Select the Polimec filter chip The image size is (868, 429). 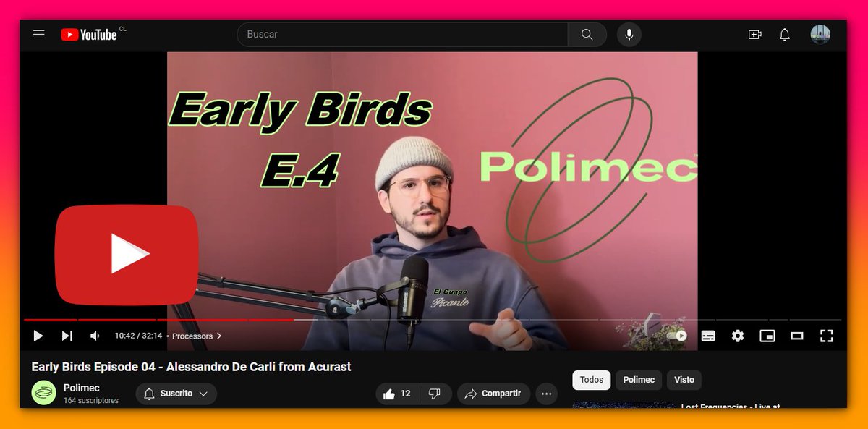[x=639, y=380]
